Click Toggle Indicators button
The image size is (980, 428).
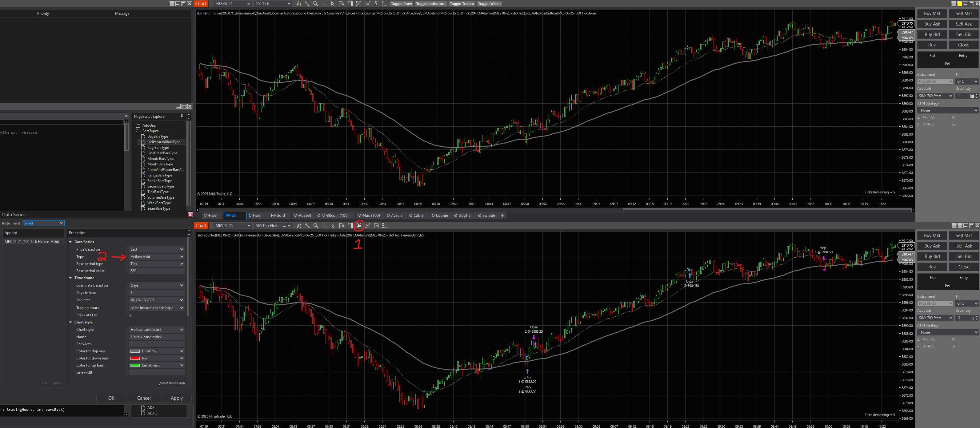[431, 4]
